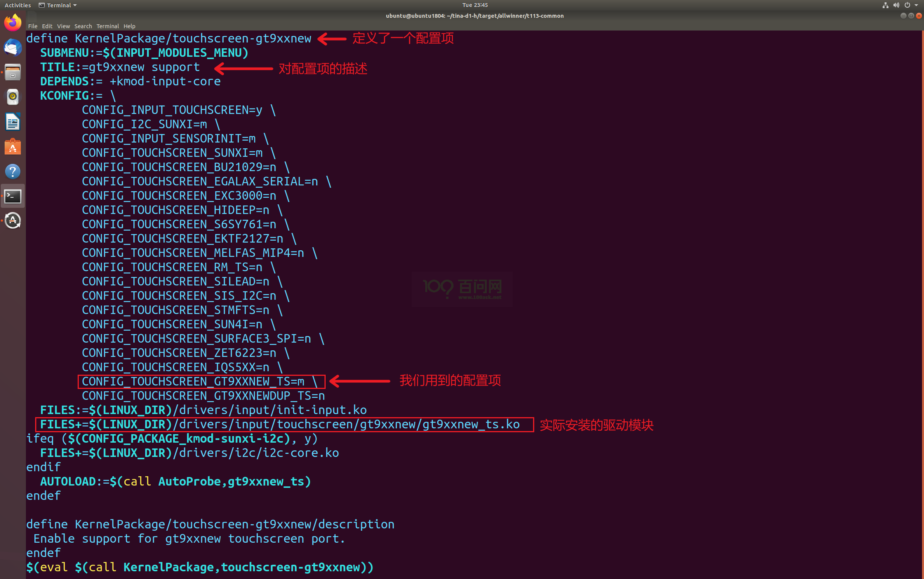This screenshot has width=924, height=579.
Task: Open the File menu
Action: pyautogui.click(x=33, y=26)
